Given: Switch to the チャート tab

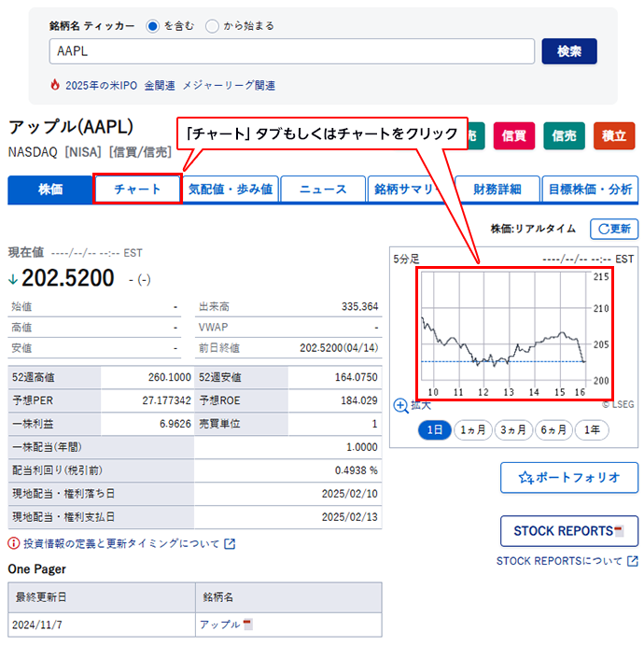Looking at the screenshot, I should (137, 189).
